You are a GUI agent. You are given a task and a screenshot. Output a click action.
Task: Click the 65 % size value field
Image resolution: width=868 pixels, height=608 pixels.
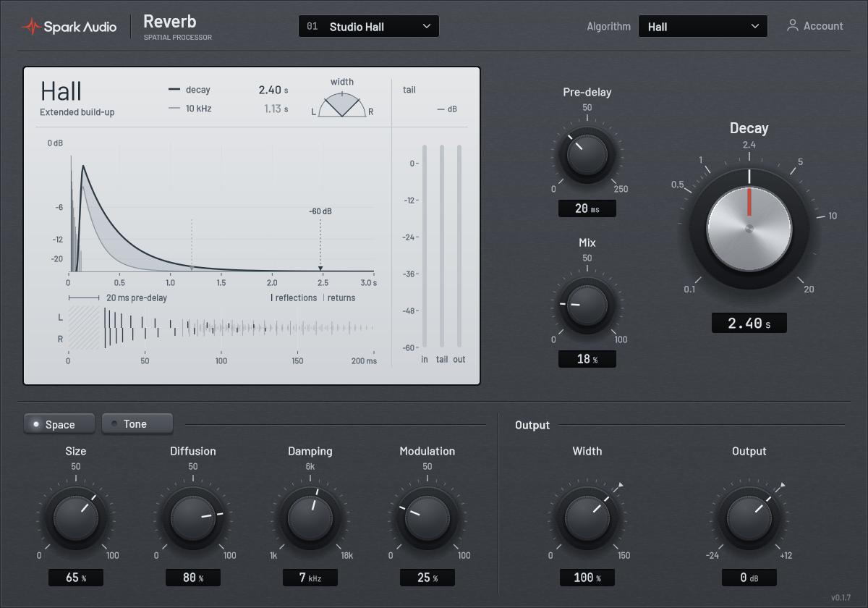(x=75, y=578)
